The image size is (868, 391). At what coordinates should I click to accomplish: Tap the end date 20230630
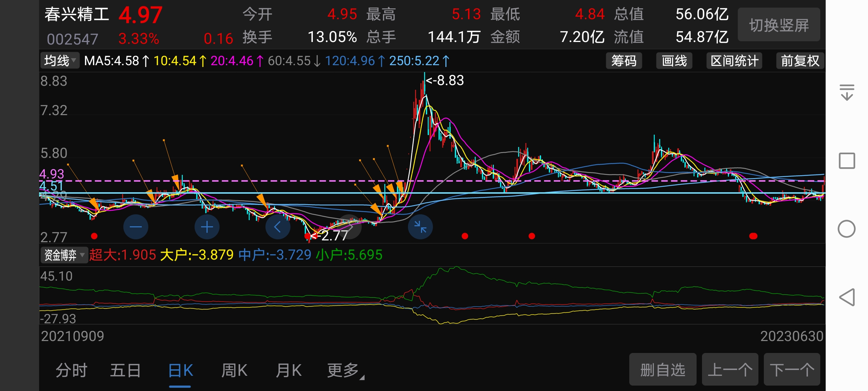[792, 336]
